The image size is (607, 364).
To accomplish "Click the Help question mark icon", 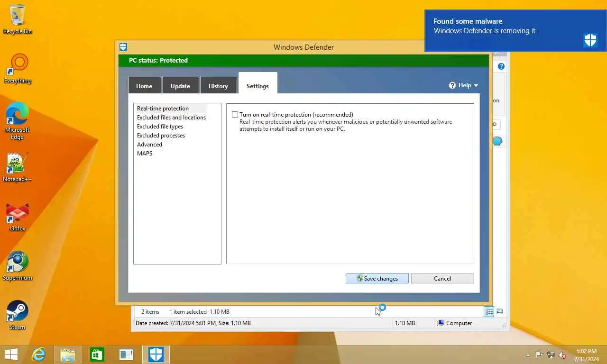I will pyautogui.click(x=452, y=85).
